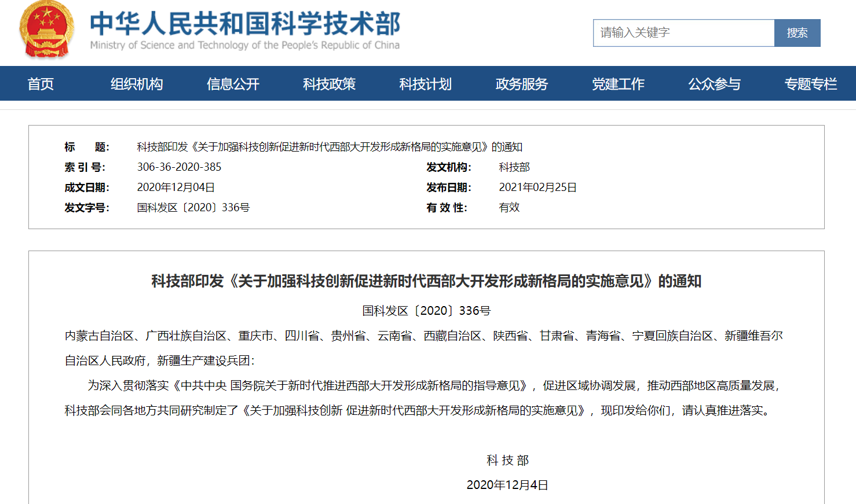856x504 pixels.
Task: Click the 标题 field label
Action: point(87,147)
